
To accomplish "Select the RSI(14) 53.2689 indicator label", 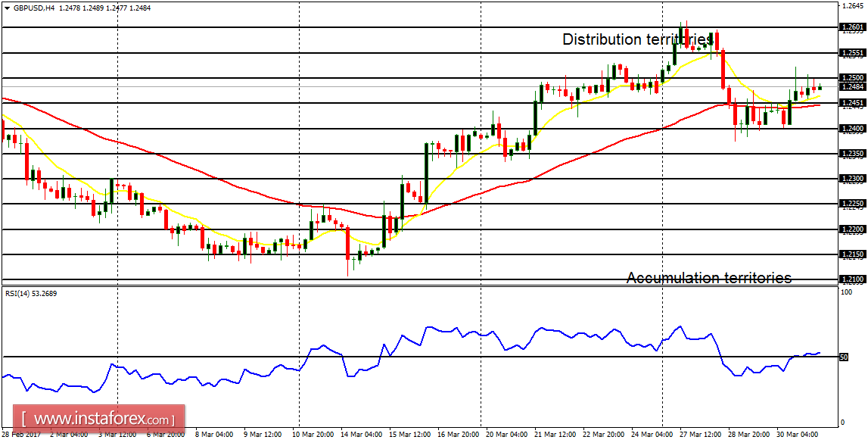I will [x=30, y=293].
